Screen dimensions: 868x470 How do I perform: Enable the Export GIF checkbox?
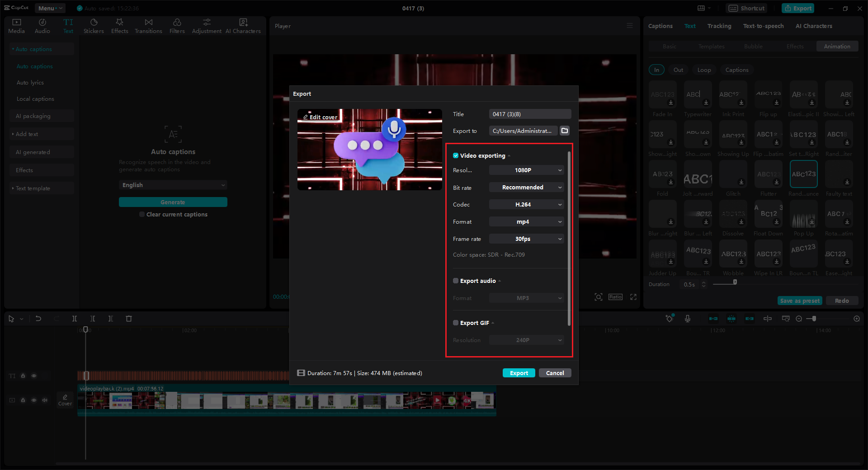pos(456,323)
